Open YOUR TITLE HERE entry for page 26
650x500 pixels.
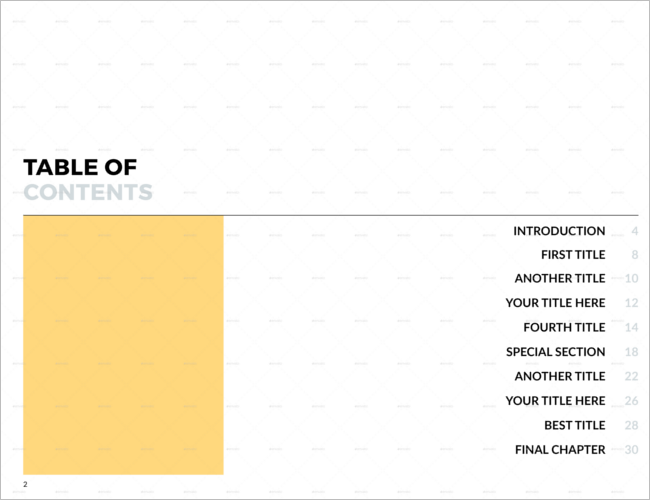[555, 400]
